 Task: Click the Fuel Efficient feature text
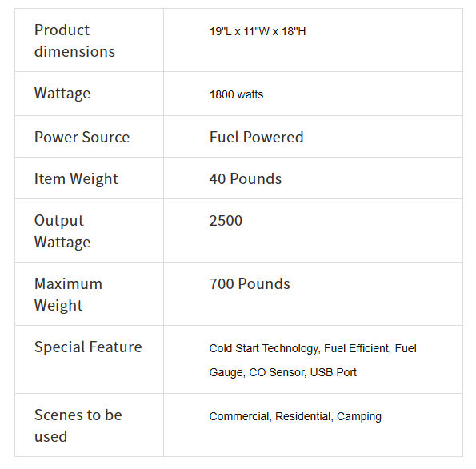coord(357,348)
